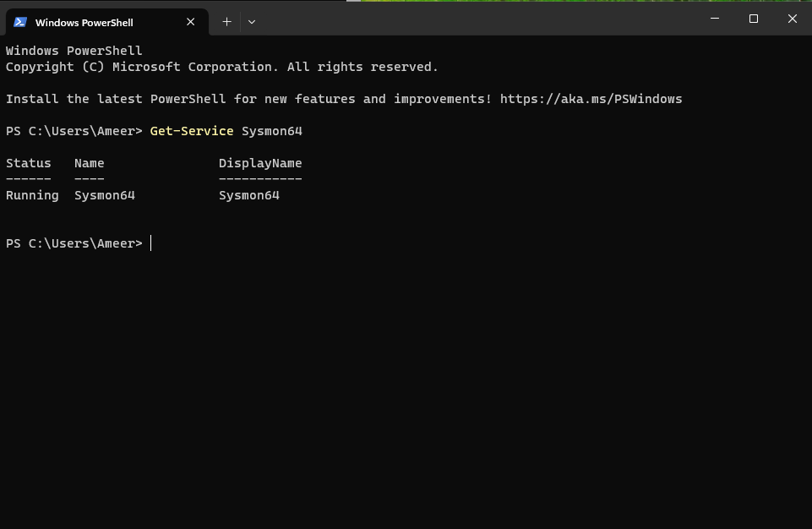Click the Sysmon64 argument in the command line
This screenshot has width=812, height=529.
[x=271, y=131]
